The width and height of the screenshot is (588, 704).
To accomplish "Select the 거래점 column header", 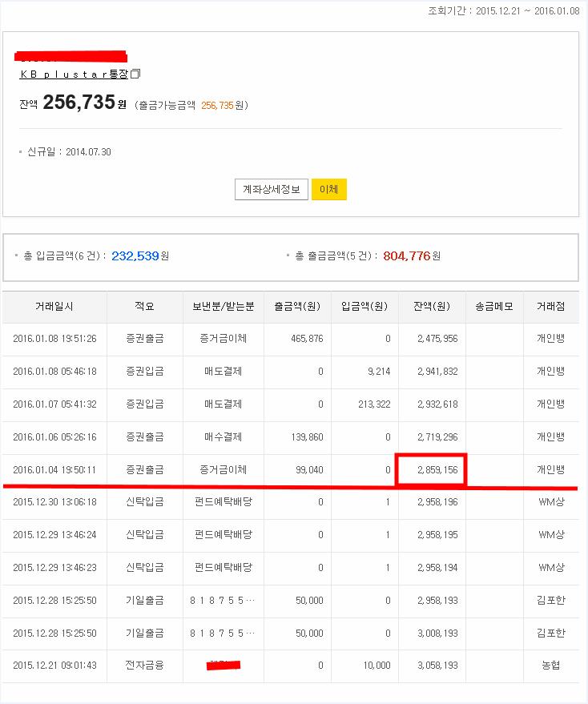I will point(550,307).
